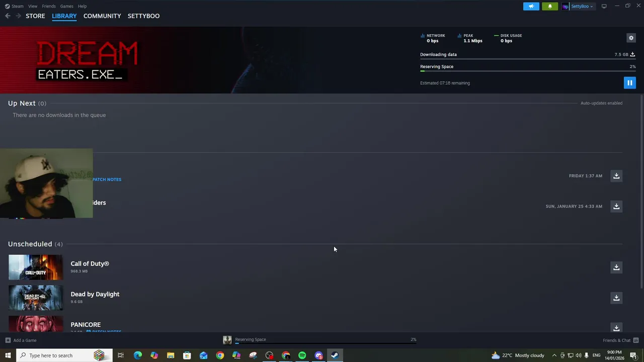Pause the current download
Image resolution: width=644 pixels, height=362 pixels.
[629, 82]
